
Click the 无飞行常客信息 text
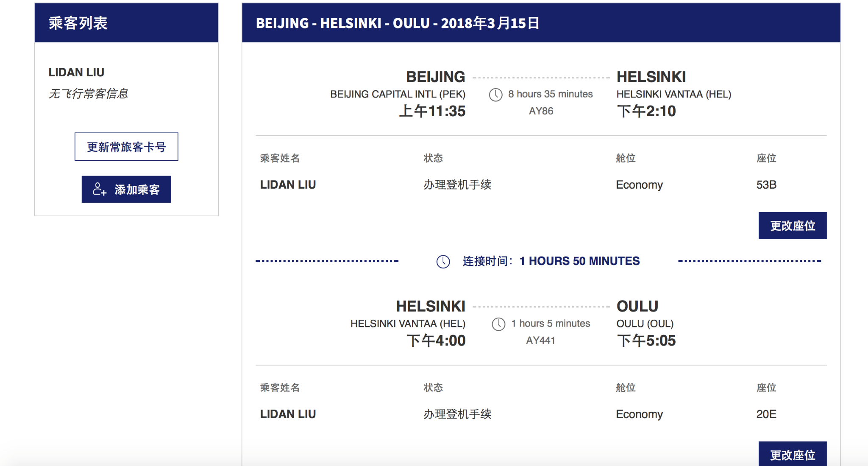click(x=88, y=94)
